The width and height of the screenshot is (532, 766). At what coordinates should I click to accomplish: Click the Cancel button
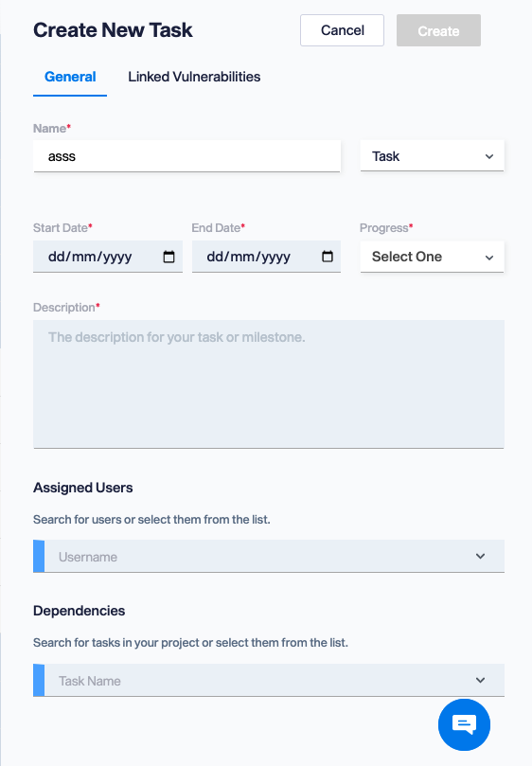pyautogui.click(x=342, y=30)
